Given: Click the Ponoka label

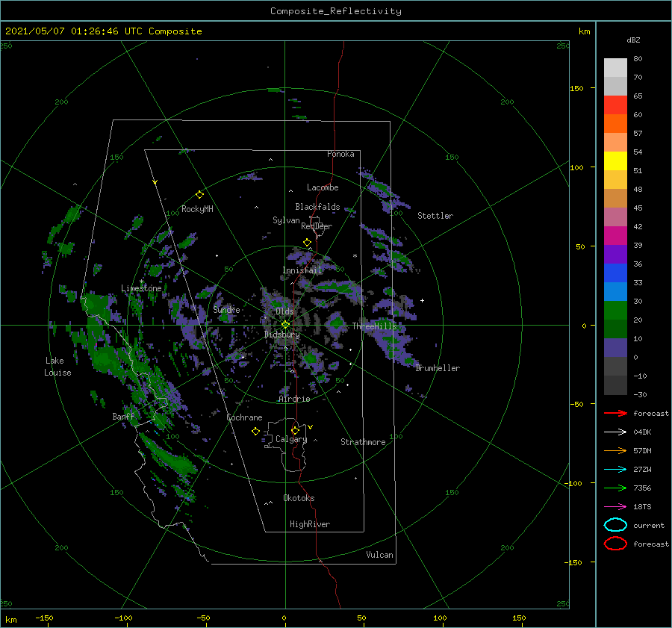Looking at the screenshot, I should [340, 154].
